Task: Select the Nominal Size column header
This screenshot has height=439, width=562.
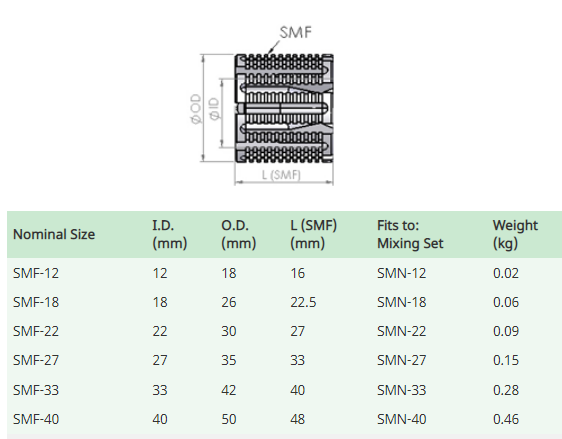Action: pos(54,234)
